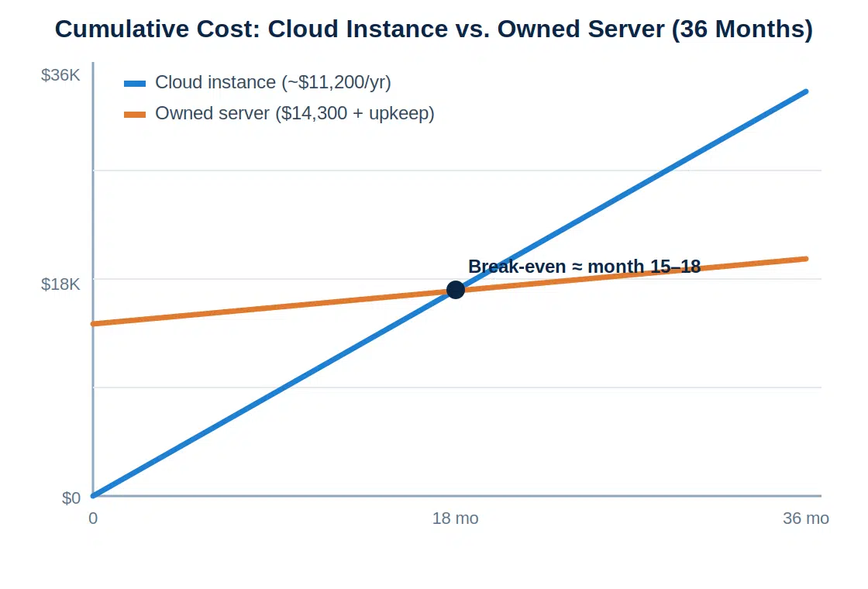868x589 pixels.
Task: Click the blue Cloud instance legend swatch
Action: (135, 84)
